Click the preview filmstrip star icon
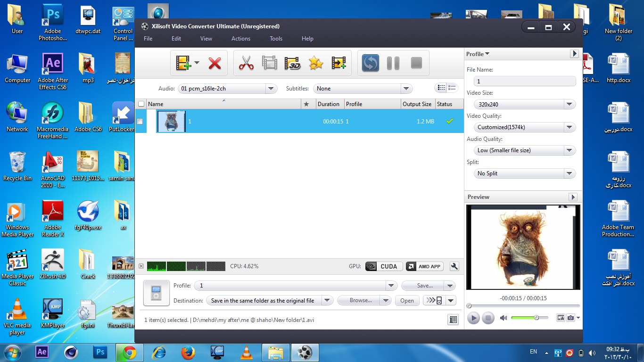The height and width of the screenshot is (362, 644). [561, 318]
